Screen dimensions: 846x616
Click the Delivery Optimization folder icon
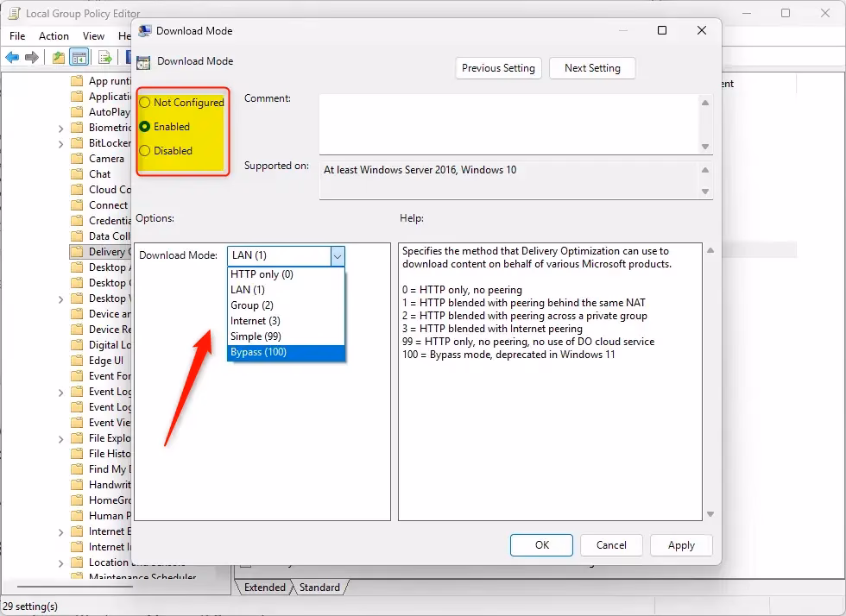coord(78,251)
